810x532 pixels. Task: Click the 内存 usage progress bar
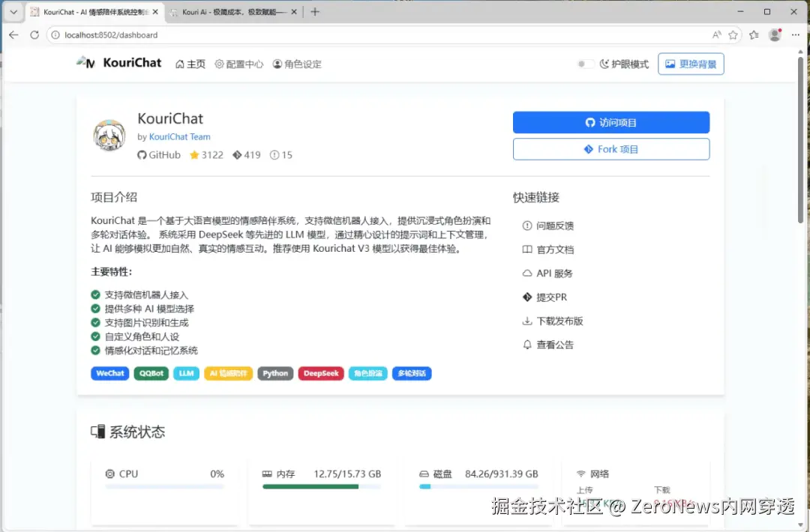coord(322,486)
